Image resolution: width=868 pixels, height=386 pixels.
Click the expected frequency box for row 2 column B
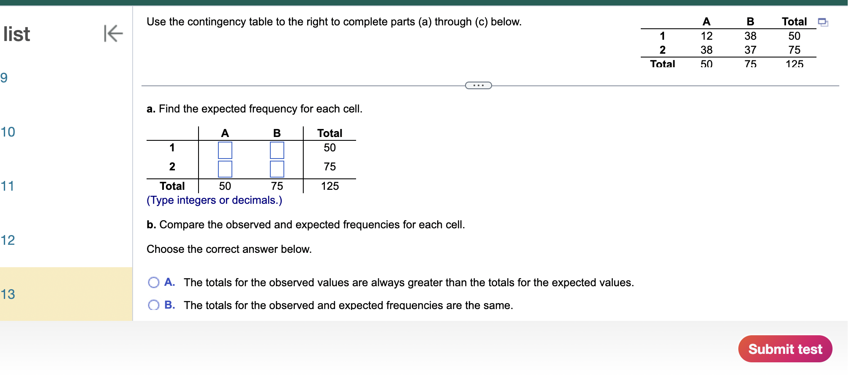[x=277, y=169]
